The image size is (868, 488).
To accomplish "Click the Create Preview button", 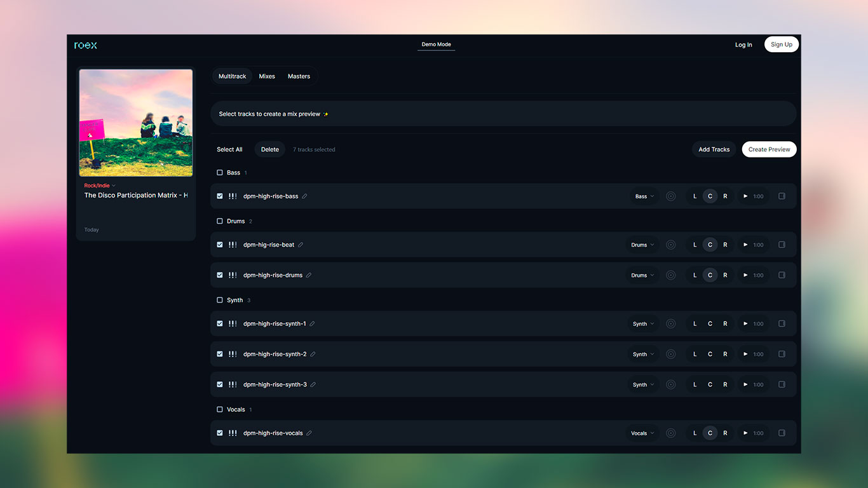I will coord(769,149).
